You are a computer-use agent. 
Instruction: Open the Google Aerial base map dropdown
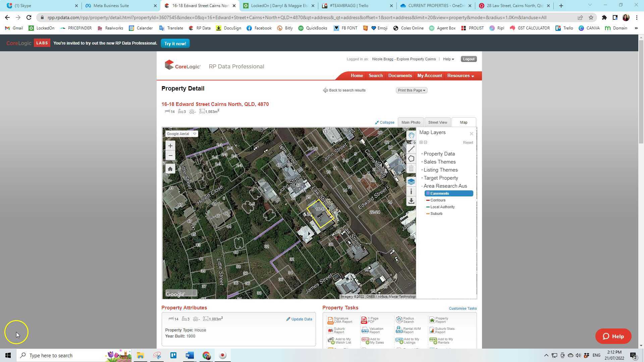[195, 133]
